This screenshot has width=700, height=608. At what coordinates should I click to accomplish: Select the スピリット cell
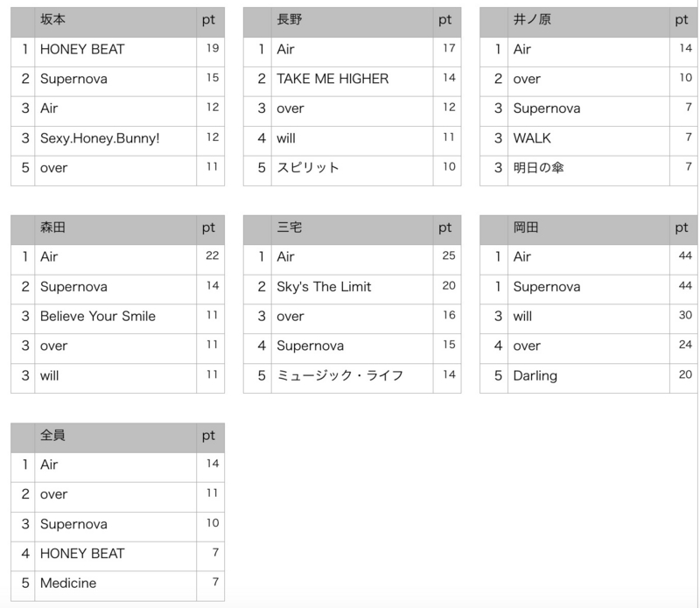coord(353,171)
